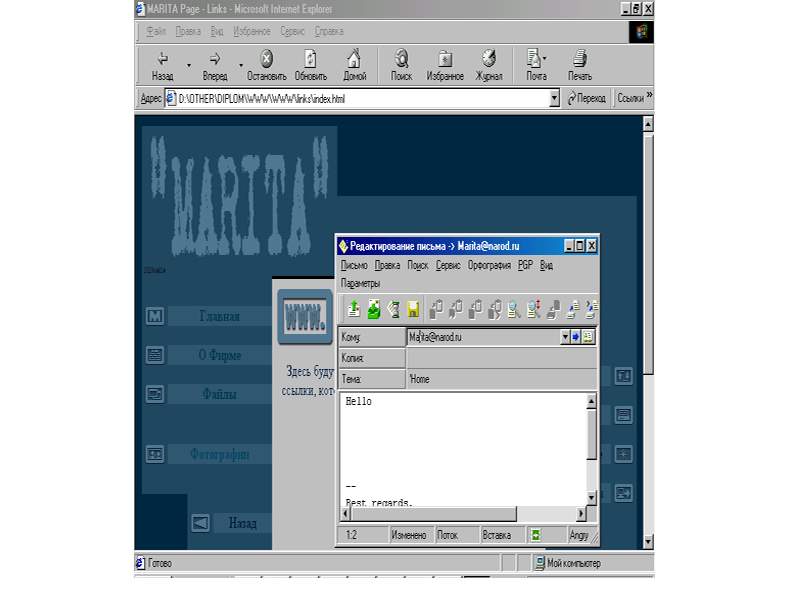Click into the Тема subject field
The image size is (800, 600).
[x=500, y=380]
